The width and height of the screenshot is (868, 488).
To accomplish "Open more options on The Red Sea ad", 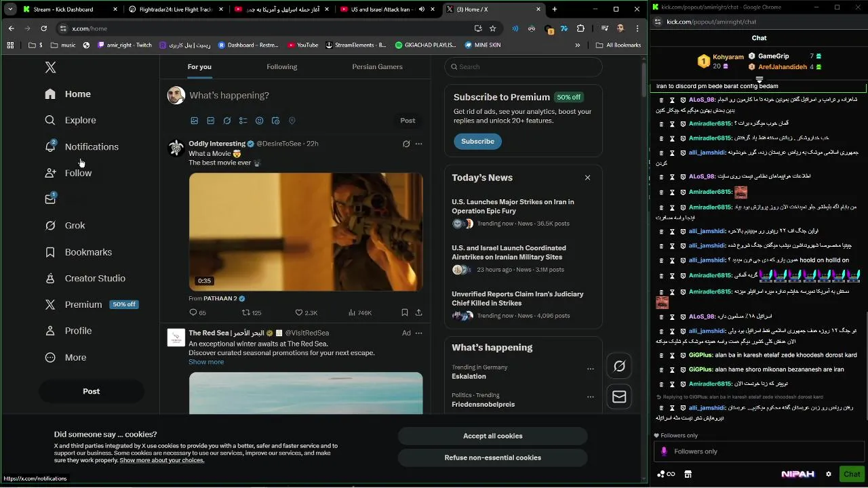I will point(418,333).
